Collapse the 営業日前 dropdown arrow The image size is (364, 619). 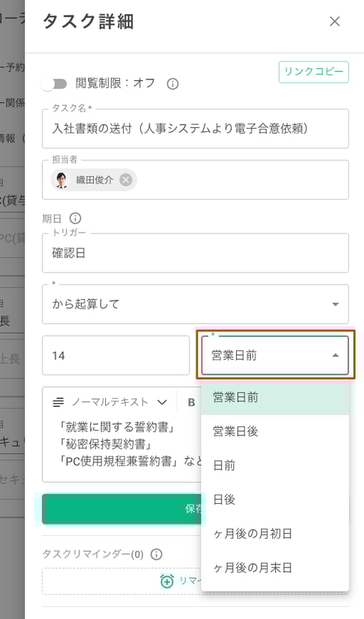coord(335,355)
